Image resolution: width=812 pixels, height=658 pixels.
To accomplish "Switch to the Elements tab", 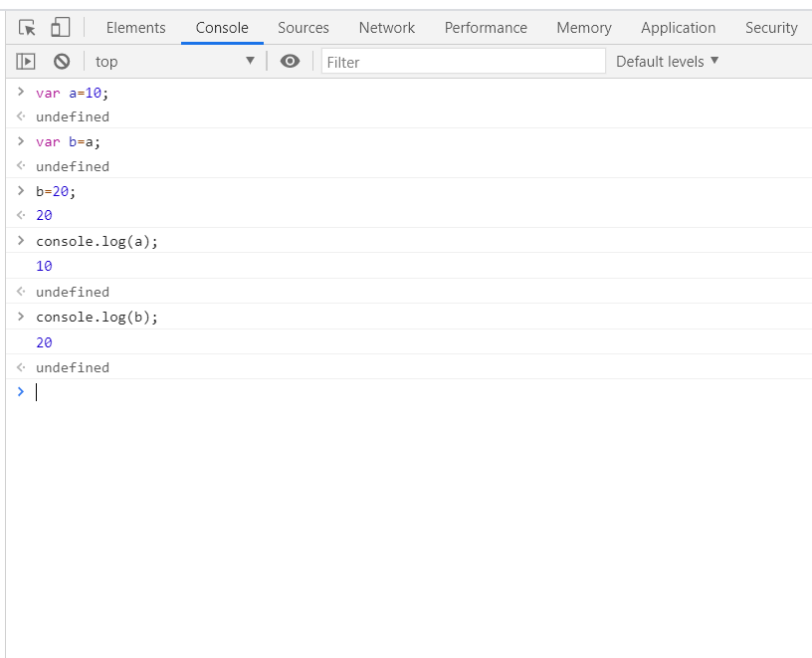I will pos(135,27).
